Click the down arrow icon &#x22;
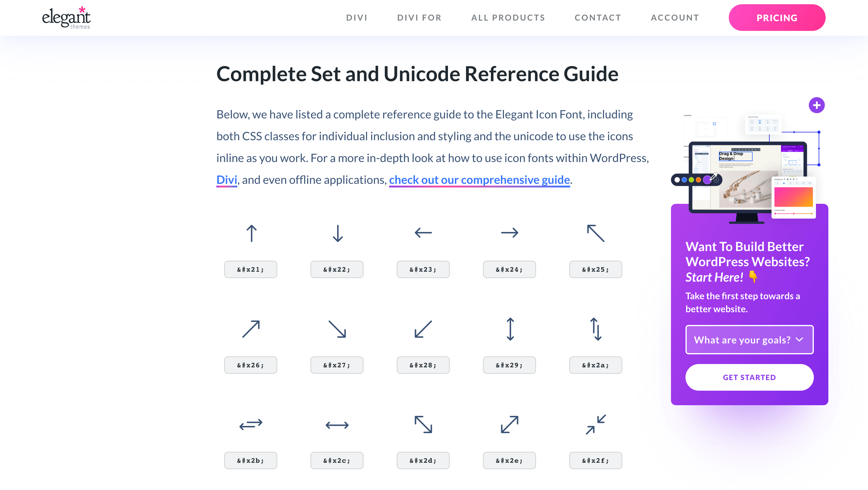This screenshot has height=490, width=868. tap(337, 233)
